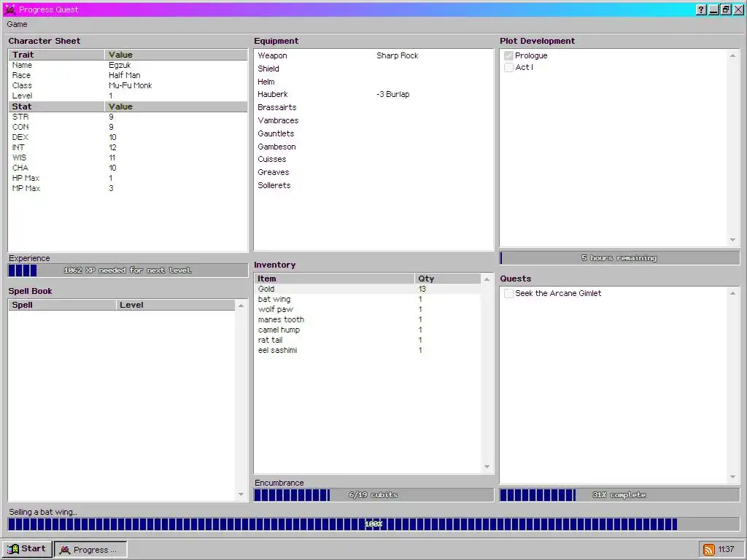Click the Qty column header
Image resolution: width=747 pixels, height=560 pixels.
pyautogui.click(x=448, y=279)
